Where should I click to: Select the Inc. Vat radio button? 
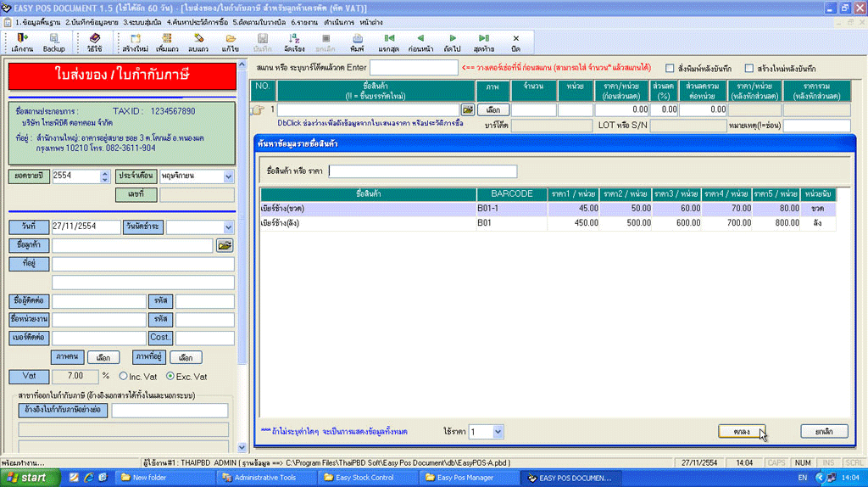pos(124,376)
